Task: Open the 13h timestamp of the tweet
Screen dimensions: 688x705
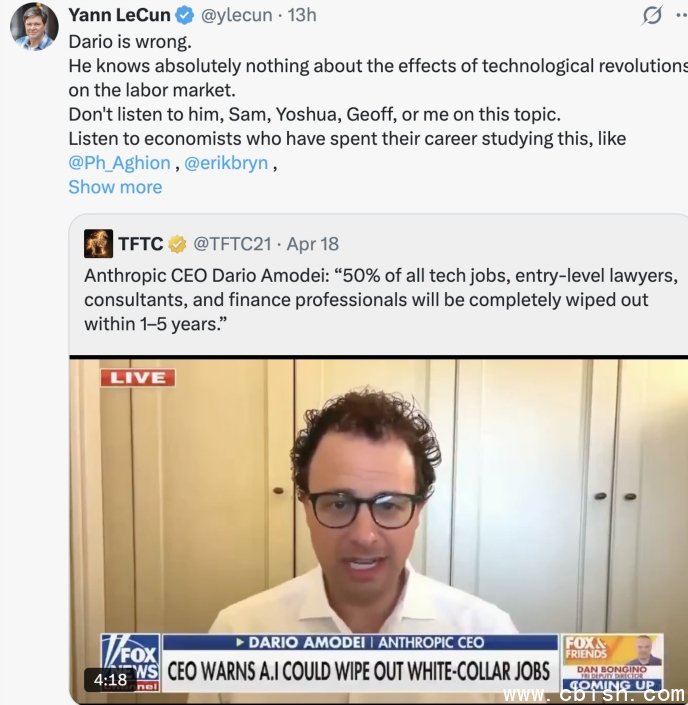Action: coord(302,15)
